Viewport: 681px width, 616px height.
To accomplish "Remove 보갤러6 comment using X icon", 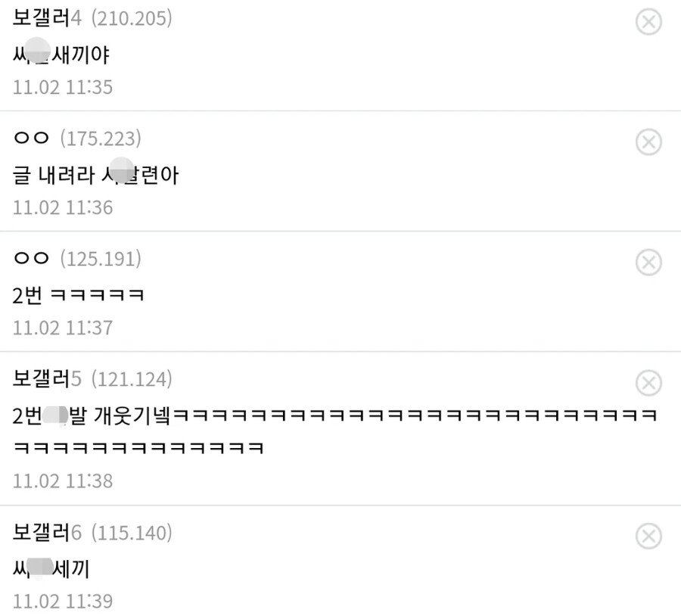I will (x=648, y=536).
